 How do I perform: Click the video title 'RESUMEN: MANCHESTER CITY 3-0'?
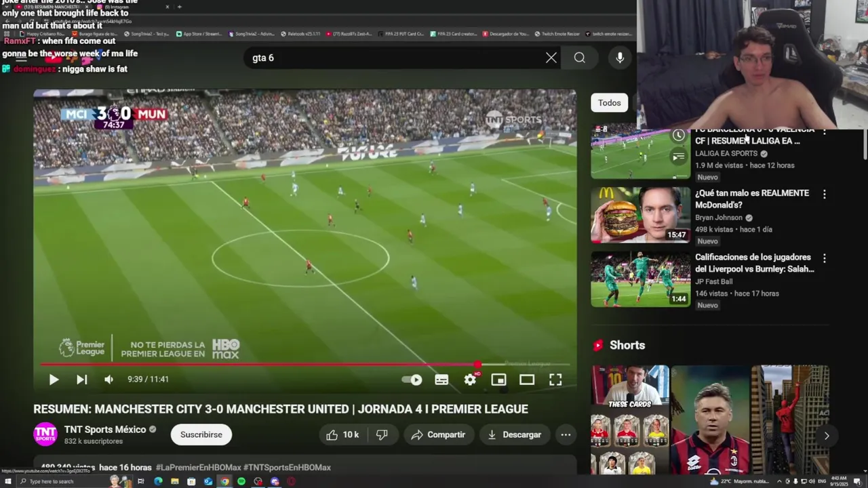click(x=281, y=409)
